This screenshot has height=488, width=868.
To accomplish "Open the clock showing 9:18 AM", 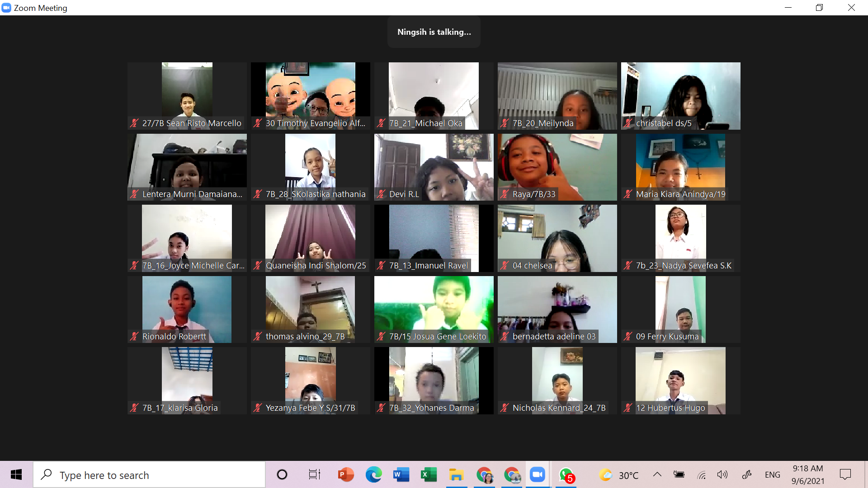I will 808,474.
